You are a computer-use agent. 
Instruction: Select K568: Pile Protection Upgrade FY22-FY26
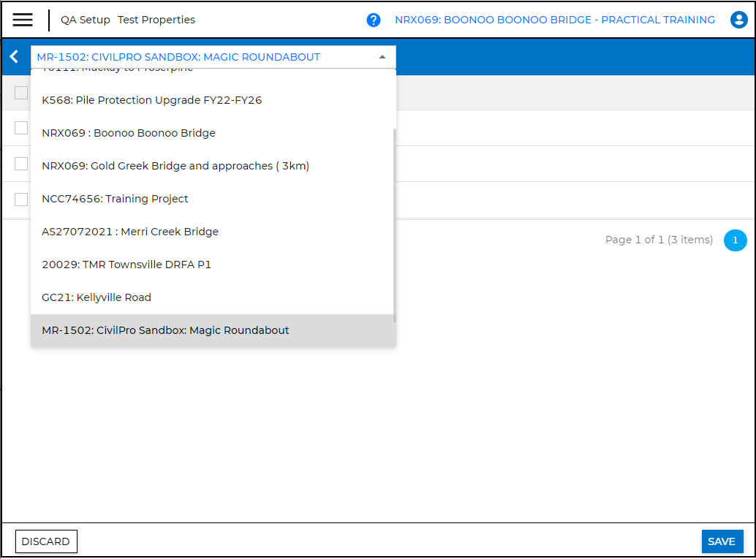213,100
